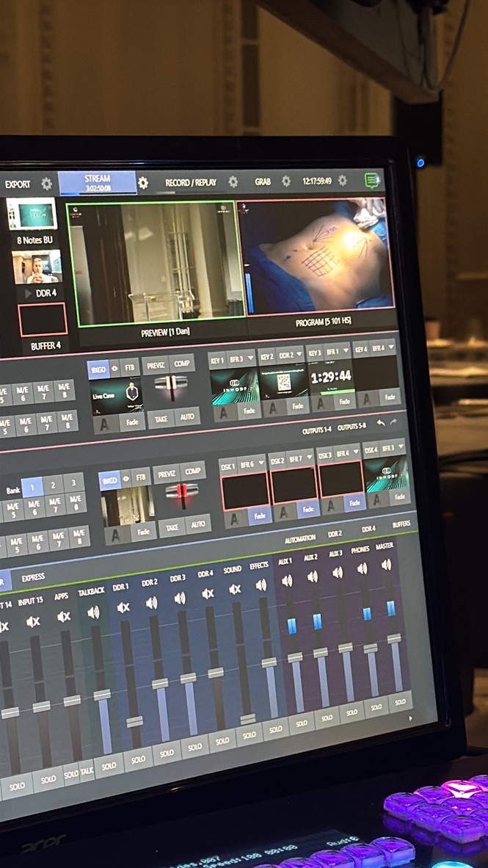488x868 pixels.
Task: Click the KEY 3 countdown 1:29:44 thumbnail
Action: [x=330, y=378]
